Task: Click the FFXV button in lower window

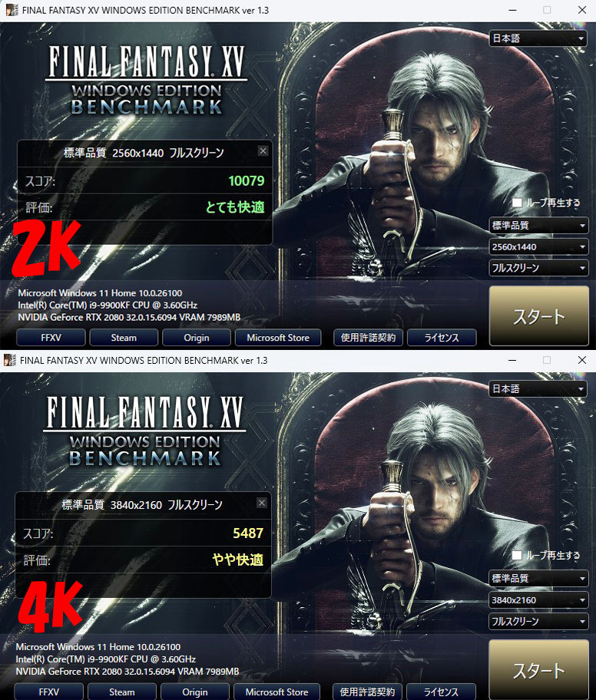Action: coord(48,692)
